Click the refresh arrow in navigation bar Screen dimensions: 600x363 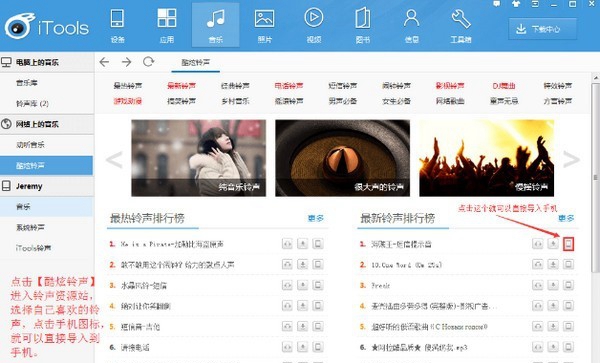[x=148, y=62]
